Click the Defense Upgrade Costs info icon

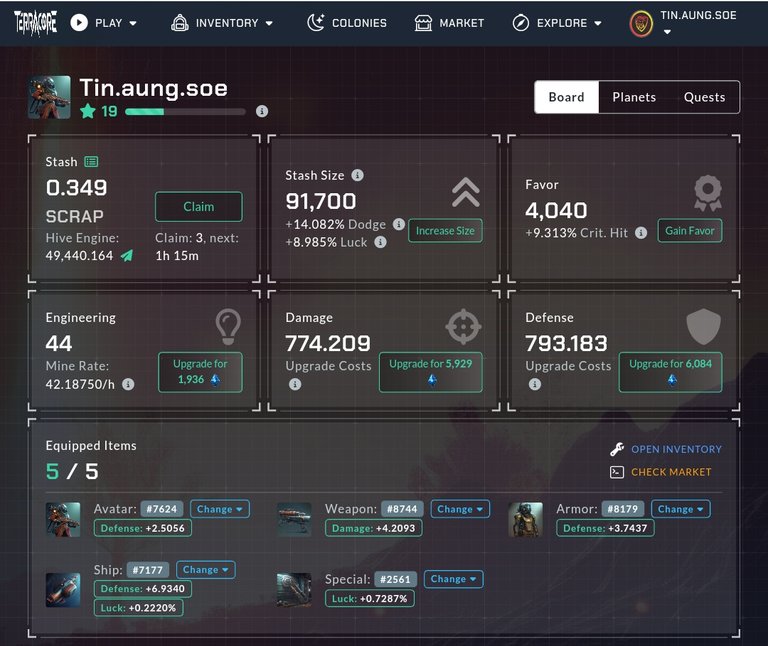[x=535, y=384]
